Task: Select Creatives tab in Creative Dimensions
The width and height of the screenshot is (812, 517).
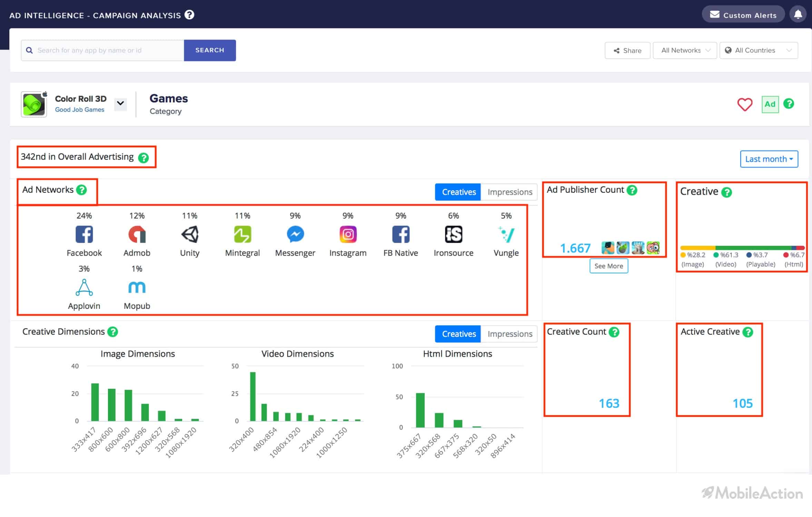Action: point(458,334)
